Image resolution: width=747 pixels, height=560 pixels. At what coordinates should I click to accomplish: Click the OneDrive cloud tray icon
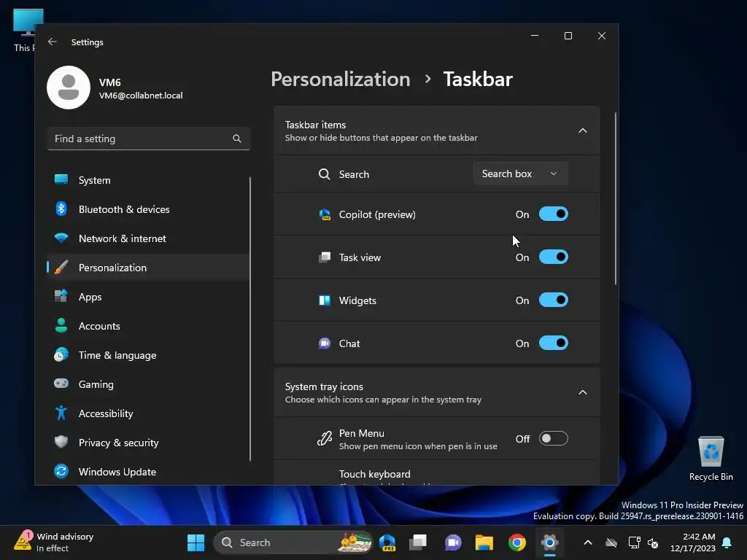tap(611, 542)
